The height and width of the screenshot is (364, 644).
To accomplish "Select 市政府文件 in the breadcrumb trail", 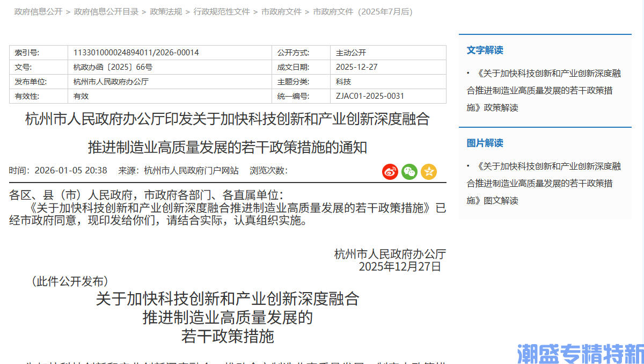I will (281, 11).
